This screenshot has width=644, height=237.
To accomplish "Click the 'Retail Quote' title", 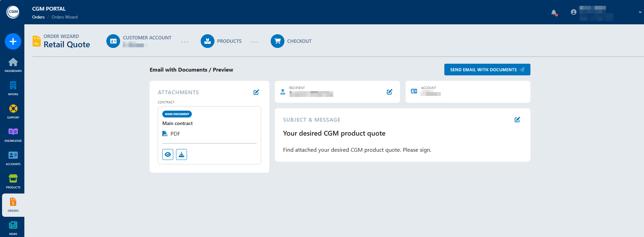I will 67,45.
